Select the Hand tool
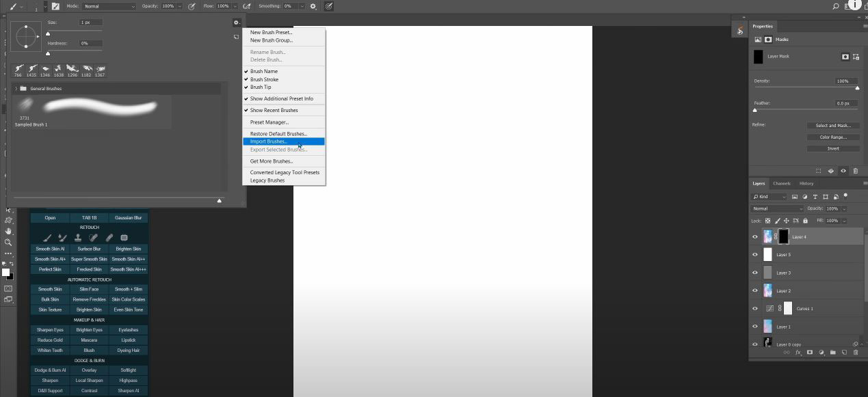This screenshot has width=868, height=397. 8,231
